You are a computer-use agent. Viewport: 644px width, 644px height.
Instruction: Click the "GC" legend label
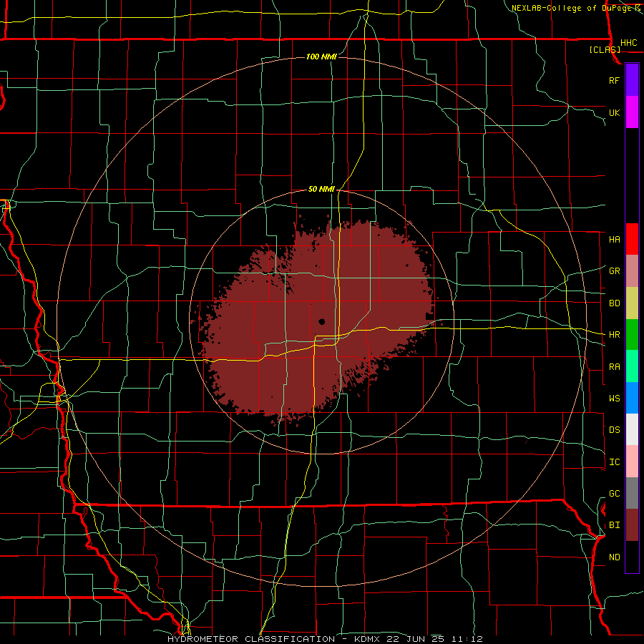click(614, 494)
